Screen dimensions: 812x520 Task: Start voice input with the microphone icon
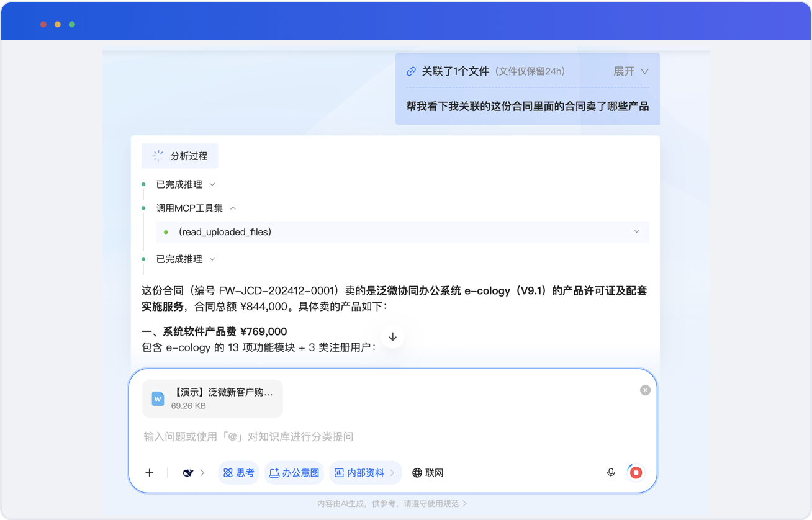pos(611,473)
